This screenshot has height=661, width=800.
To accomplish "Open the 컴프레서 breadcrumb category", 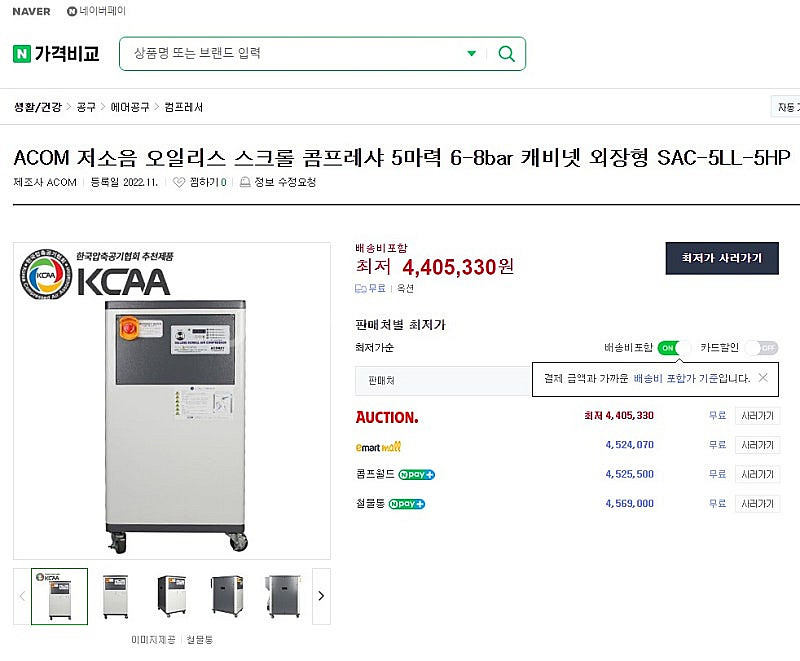I will [x=184, y=106].
